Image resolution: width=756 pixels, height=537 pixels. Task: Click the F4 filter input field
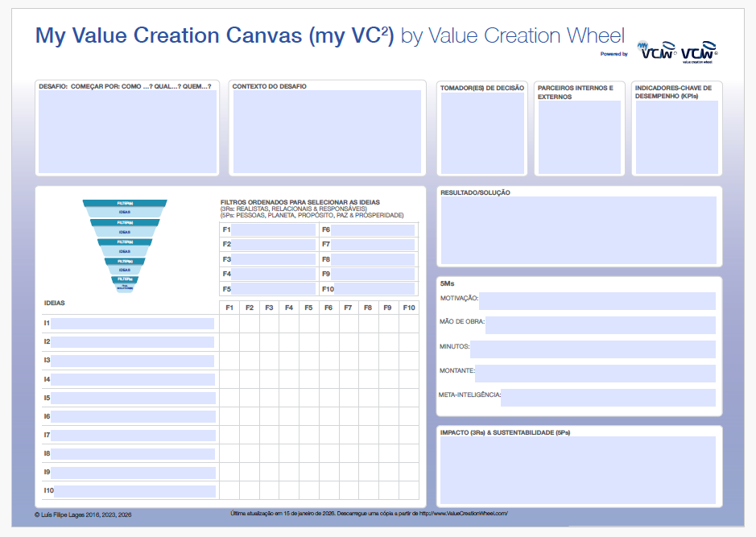tap(274, 274)
